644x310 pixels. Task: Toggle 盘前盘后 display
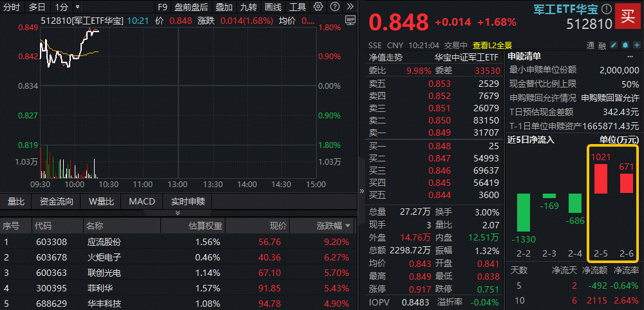[191, 7]
